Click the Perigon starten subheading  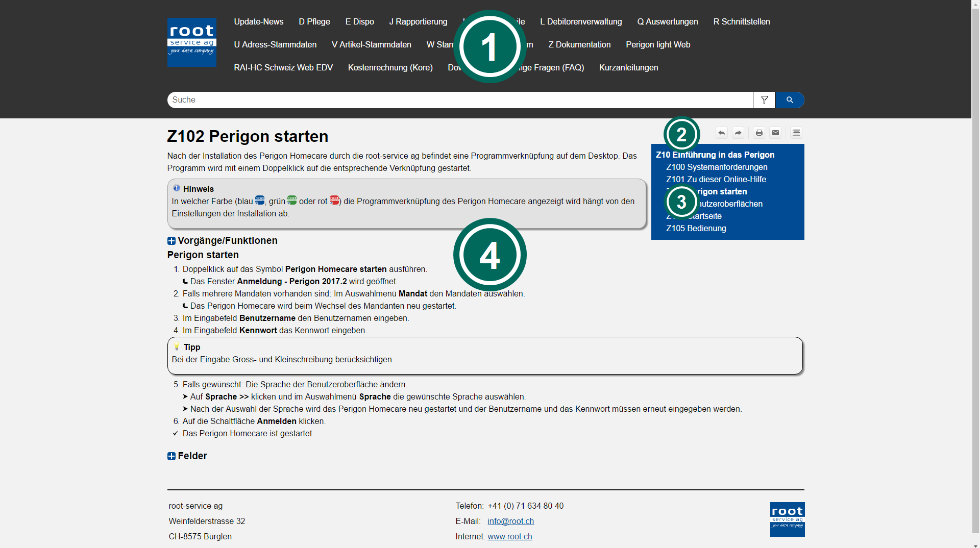click(x=203, y=255)
